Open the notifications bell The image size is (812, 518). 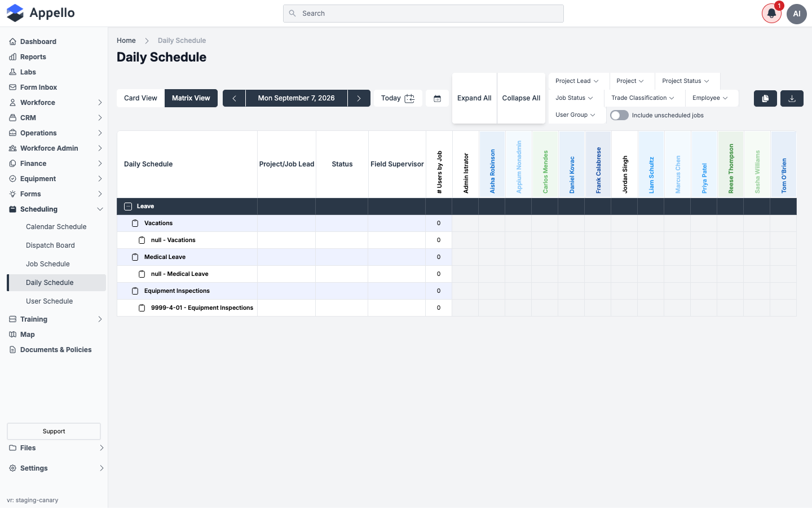pyautogui.click(x=771, y=14)
